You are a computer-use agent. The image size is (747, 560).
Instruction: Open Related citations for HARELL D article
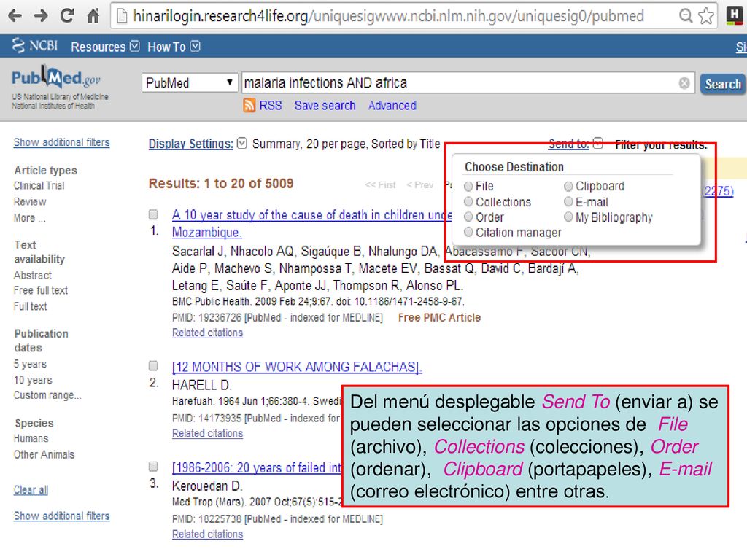click(x=207, y=433)
